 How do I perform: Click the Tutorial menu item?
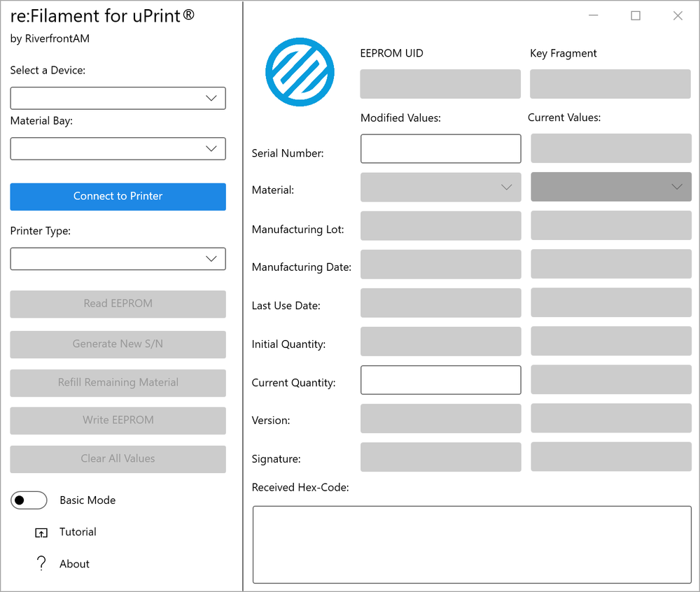tap(78, 532)
